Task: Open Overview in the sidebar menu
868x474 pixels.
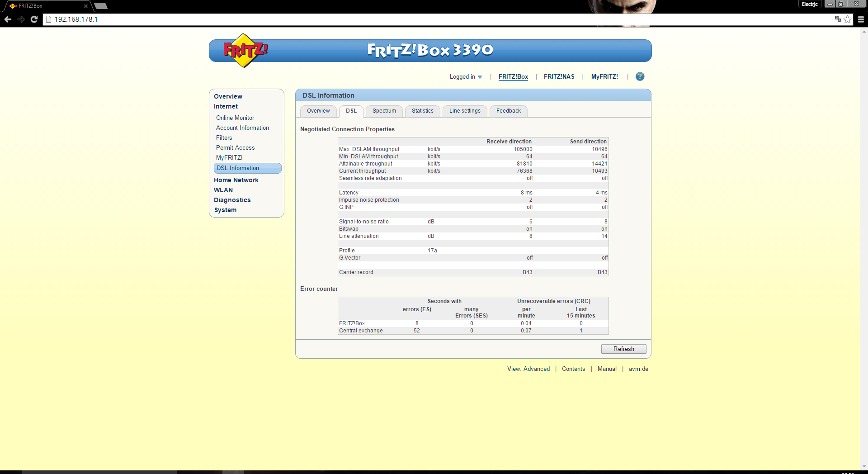Action: [228, 96]
